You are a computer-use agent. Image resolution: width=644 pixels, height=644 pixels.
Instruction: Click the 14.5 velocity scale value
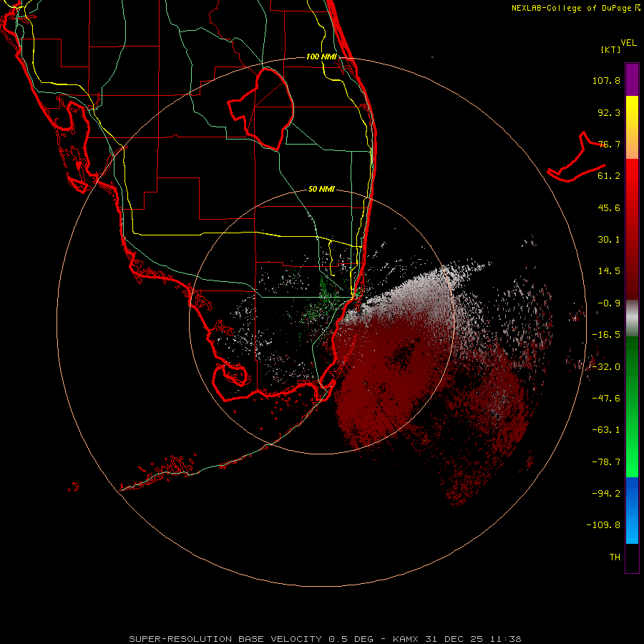(x=609, y=271)
